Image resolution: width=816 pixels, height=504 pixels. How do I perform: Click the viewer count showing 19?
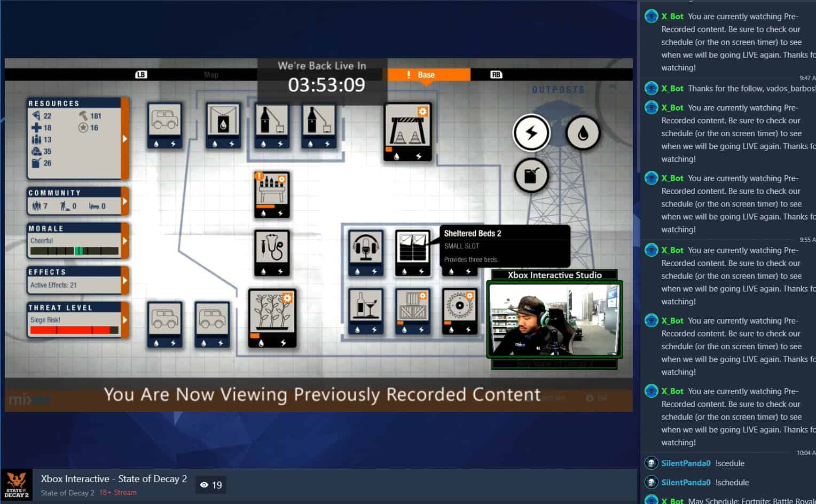point(217,485)
